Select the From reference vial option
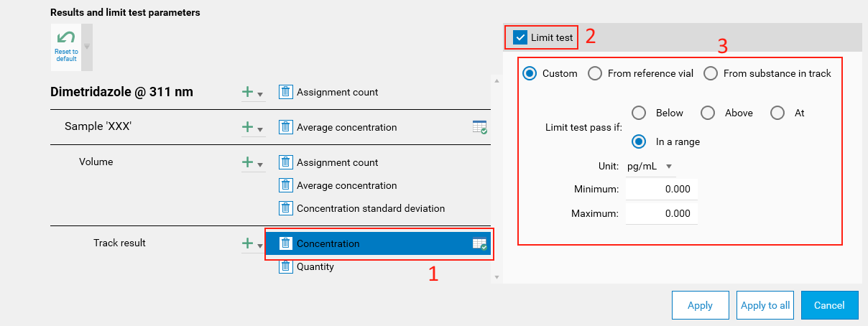The width and height of the screenshot is (868, 326). point(595,73)
